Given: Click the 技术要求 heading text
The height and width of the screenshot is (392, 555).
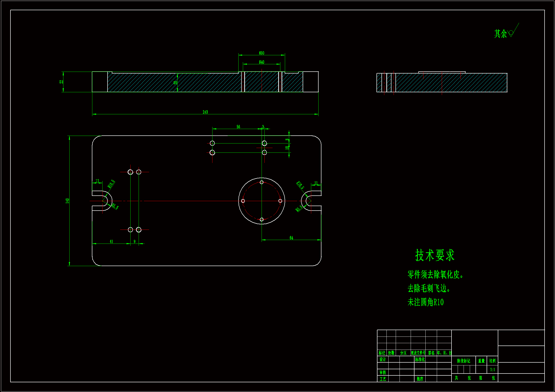Looking at the screenshot, I should 435,255.
